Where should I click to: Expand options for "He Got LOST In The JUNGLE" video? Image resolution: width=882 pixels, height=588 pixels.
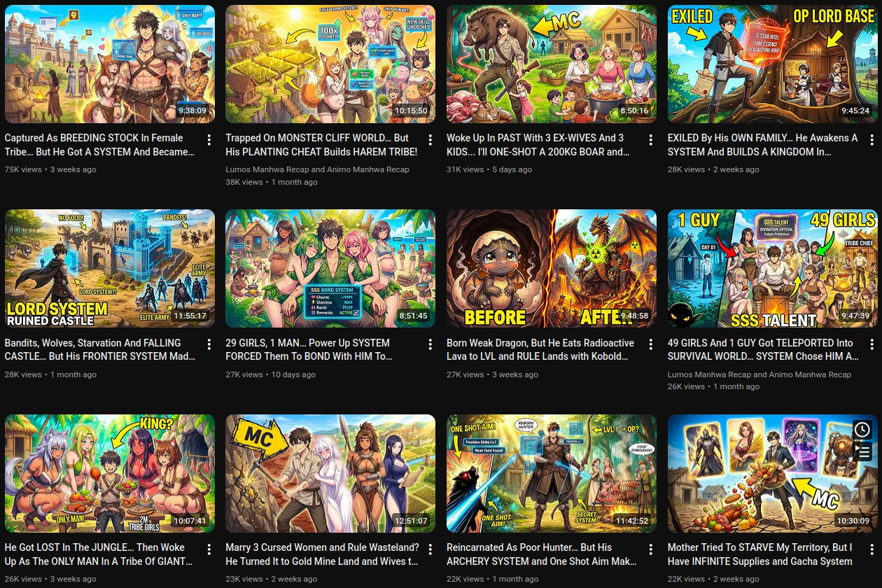(209, 549)
